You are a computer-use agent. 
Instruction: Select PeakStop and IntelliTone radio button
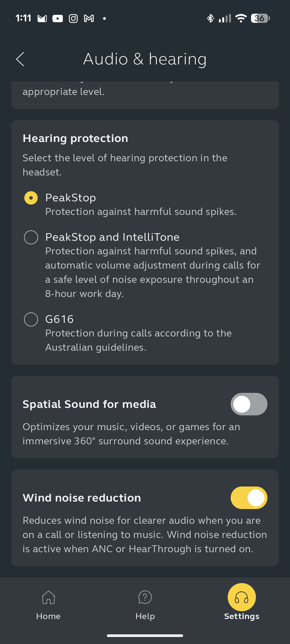coord(31,237)
